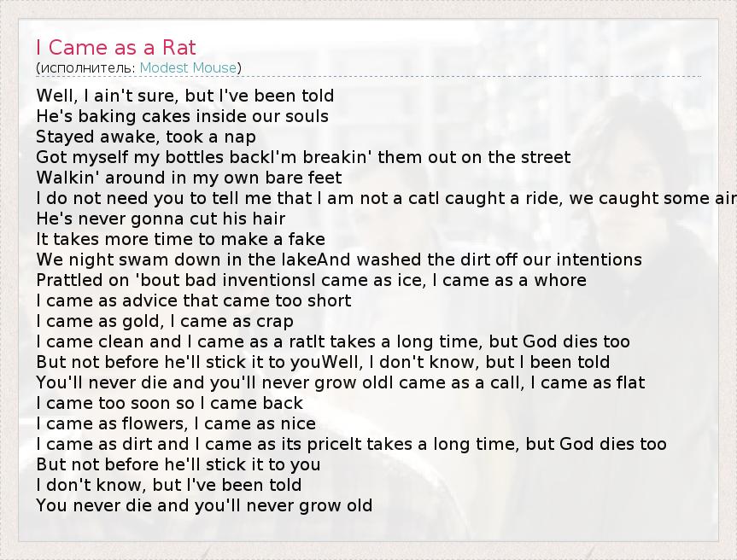Screen dimensions: 737x560
Task: Click the line starting 'We night swam down'
Action: [x=339, y=260]
